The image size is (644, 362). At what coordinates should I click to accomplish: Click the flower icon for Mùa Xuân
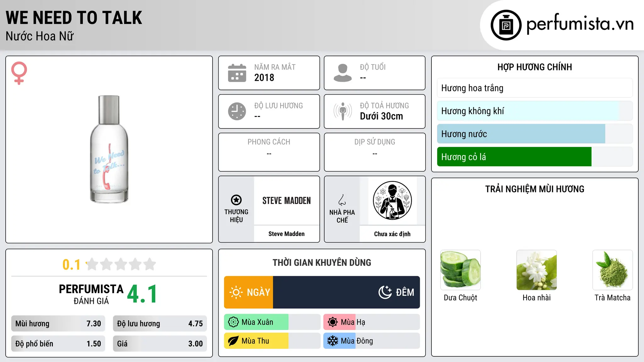[x=233, y=322]
